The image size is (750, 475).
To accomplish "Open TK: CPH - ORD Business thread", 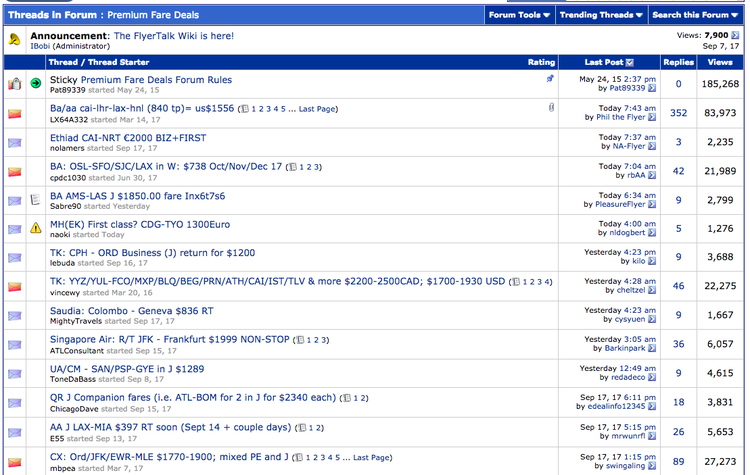I will [x=153, y=253].
